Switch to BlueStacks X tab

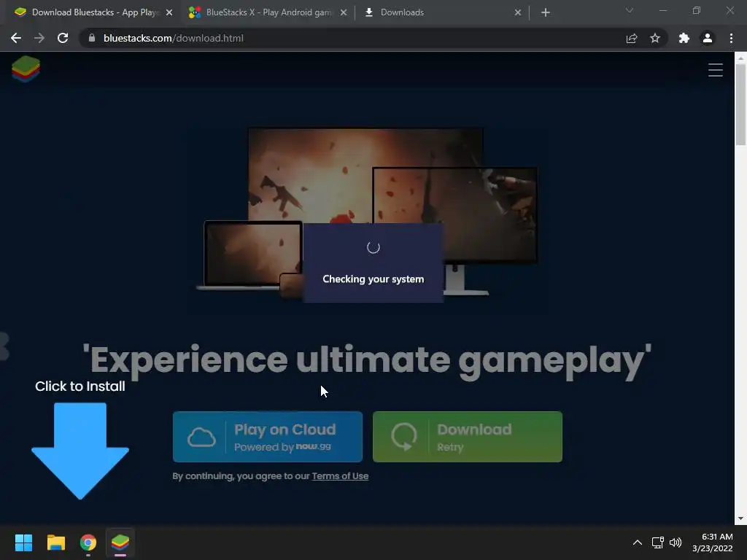point(268,12)
